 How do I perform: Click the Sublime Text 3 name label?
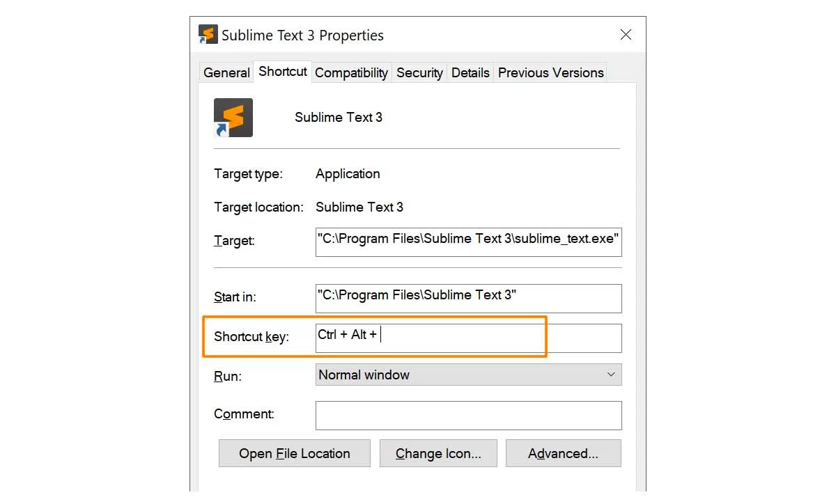point(339,118)
